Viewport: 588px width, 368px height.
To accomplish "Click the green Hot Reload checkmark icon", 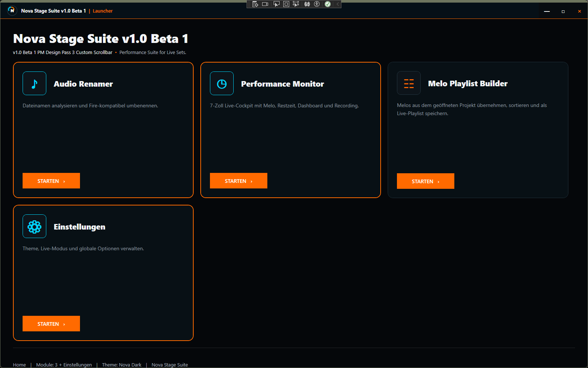I will pyautogui.click(x=328, y=4).
